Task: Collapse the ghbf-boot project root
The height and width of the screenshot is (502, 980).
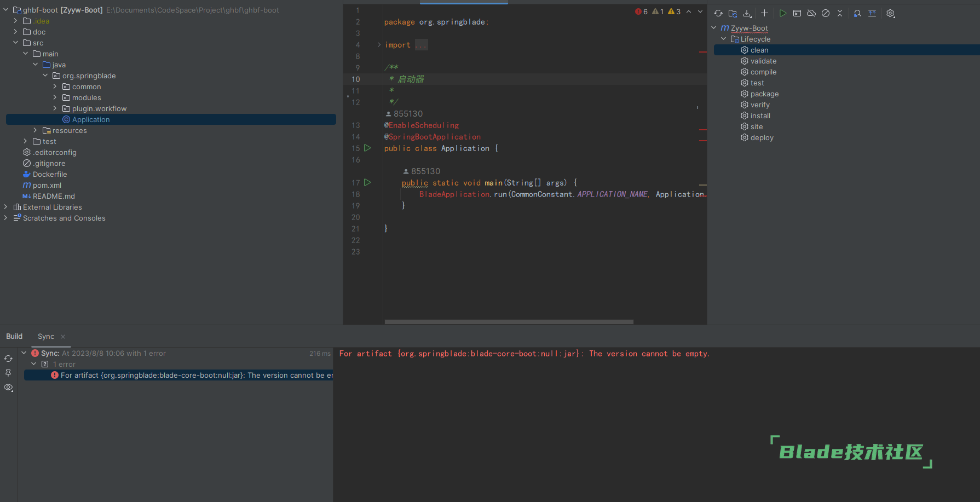Action: [x=5, y=10]
